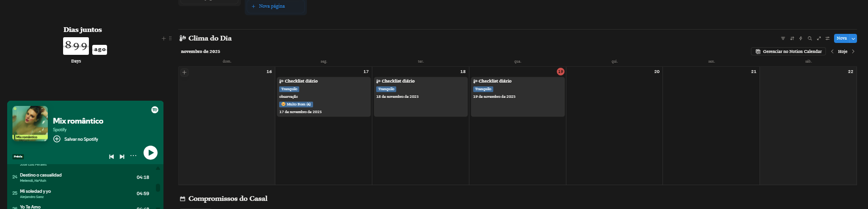Expand calendar to full page icon
Image resolution: width=868 pixels, height=209 pixels.
[x=819, y=38]
